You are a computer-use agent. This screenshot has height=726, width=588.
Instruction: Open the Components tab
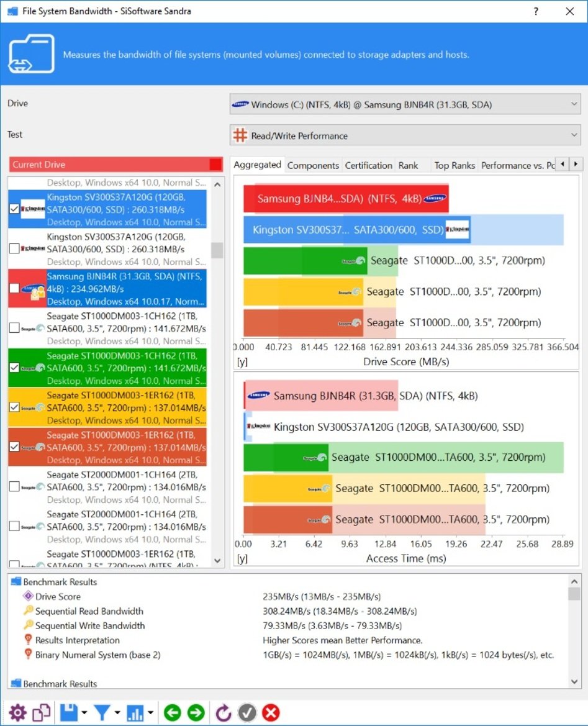click(313, 165)
